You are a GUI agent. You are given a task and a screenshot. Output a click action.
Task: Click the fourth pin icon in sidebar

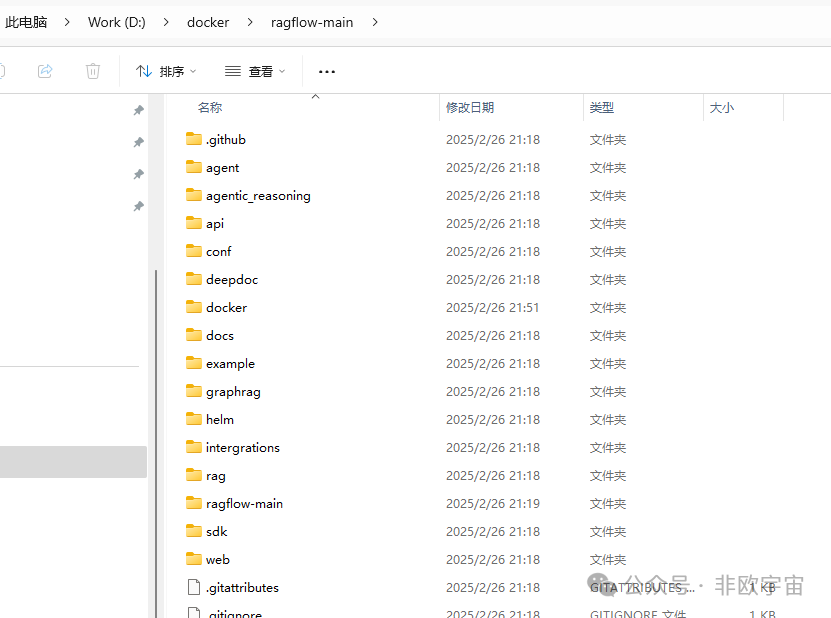pyautogui.click(x=138, y=206)
